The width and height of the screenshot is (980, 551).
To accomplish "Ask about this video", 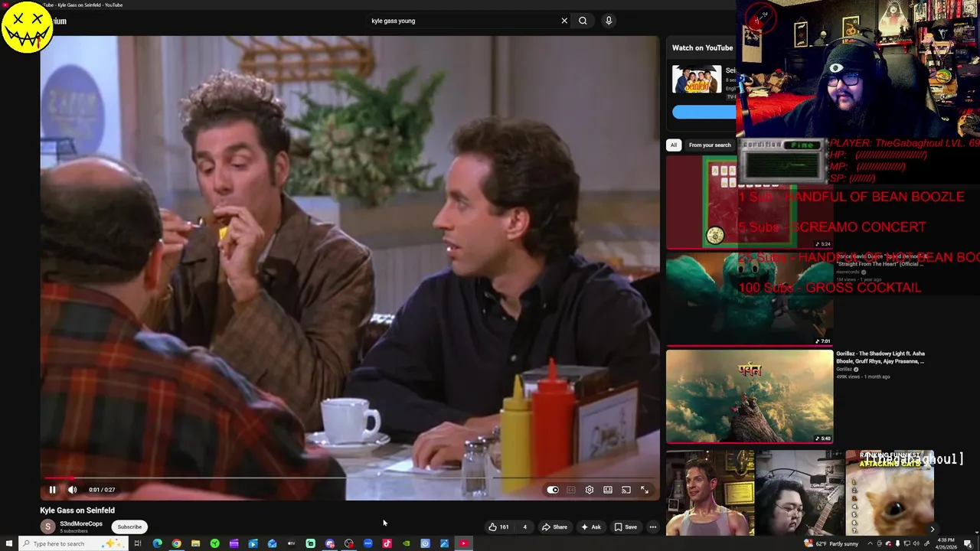I will click(591, 527).
